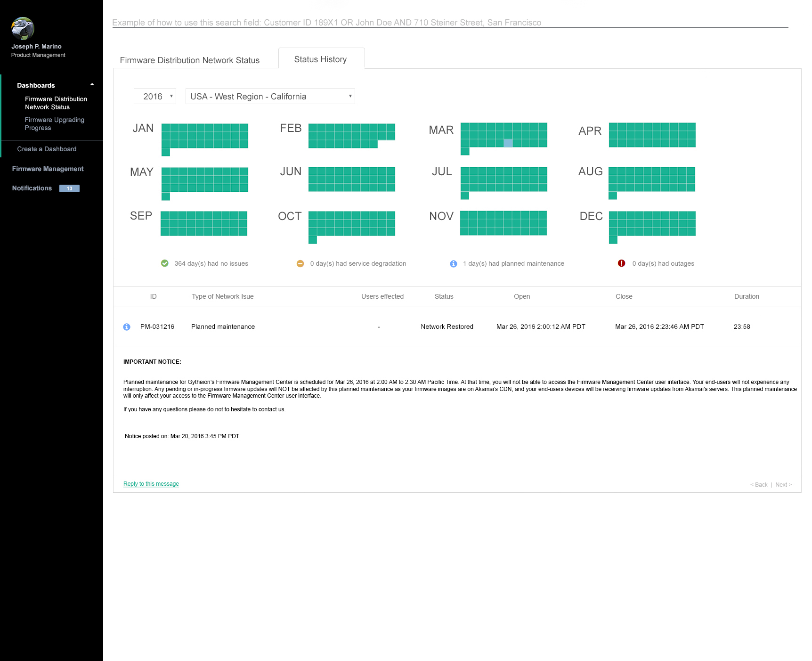Screen dimensions: 812x661
Task: Click the Next pagination link
Action: [x=783, y=484]
